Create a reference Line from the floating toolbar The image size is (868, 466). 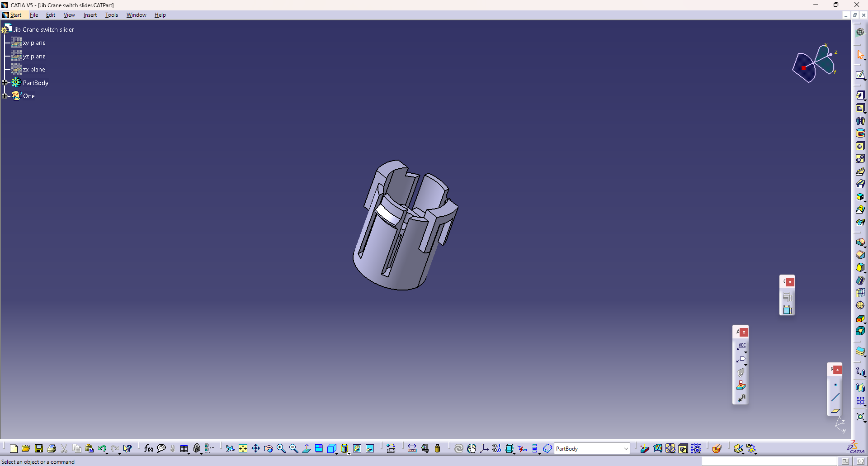835,398
